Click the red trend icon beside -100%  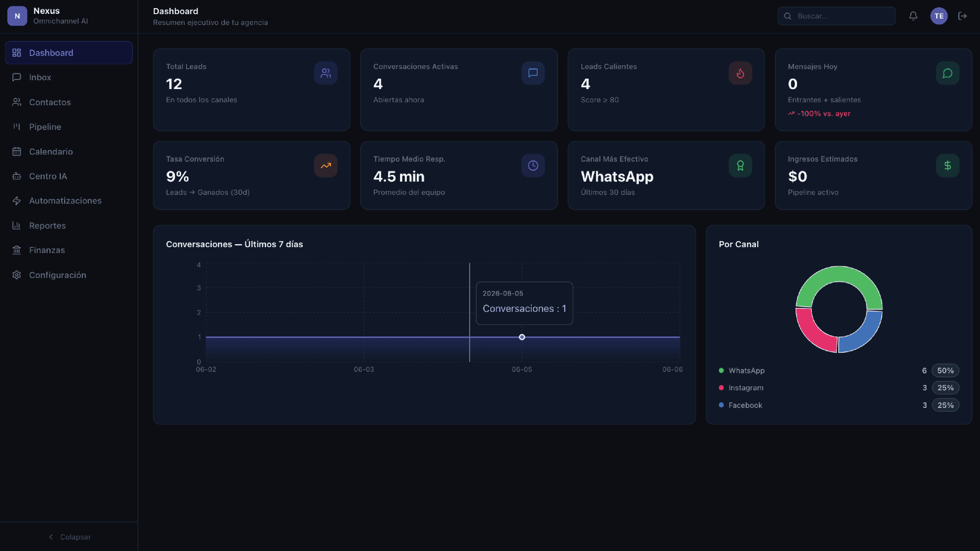[x=791, y=113]
